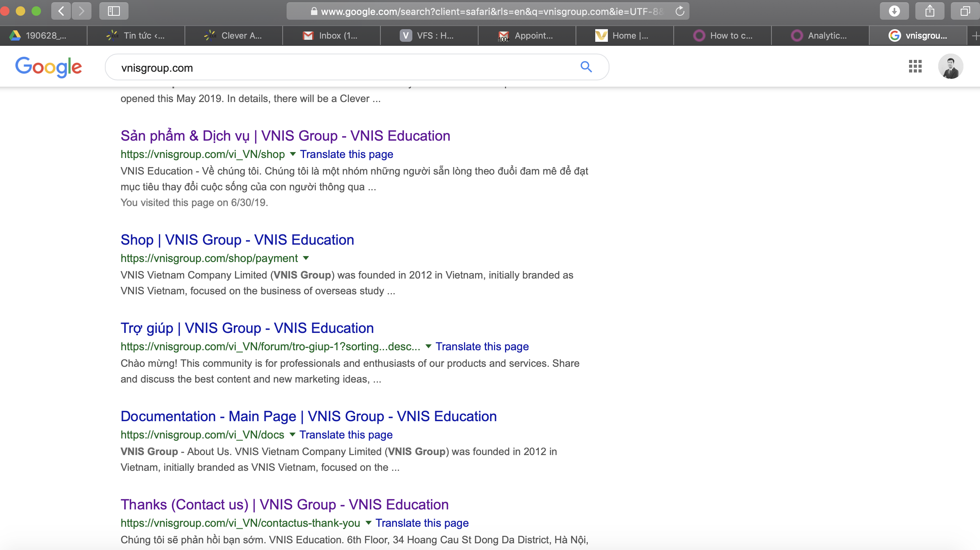
Task: Open the Google apps grid icon
Action: point(915,67)
